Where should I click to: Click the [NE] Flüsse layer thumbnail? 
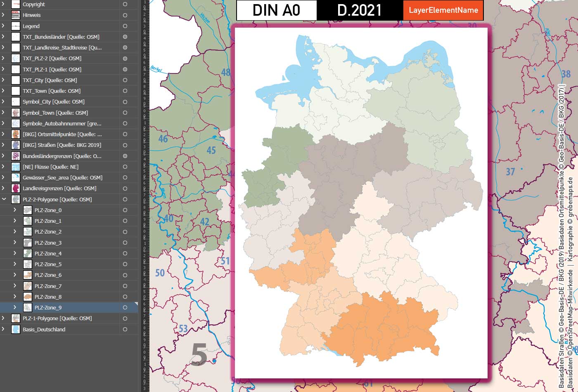[15, 167]
